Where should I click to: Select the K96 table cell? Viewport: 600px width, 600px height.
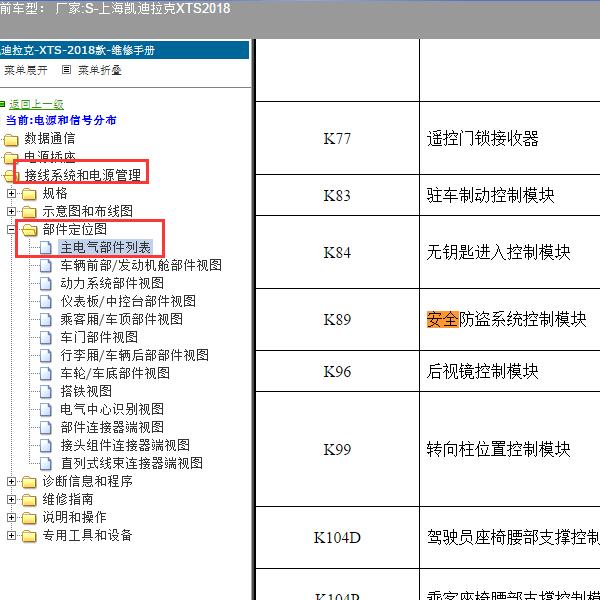[337, 371]
